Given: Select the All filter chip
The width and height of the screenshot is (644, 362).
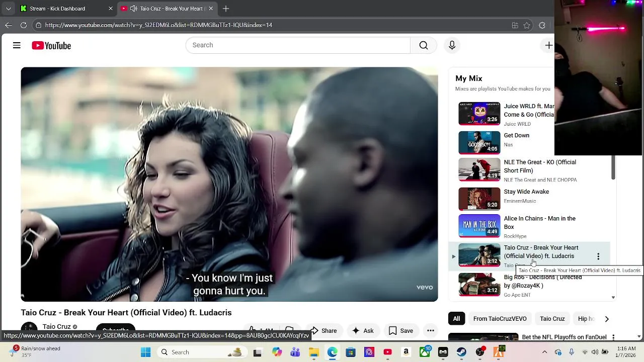Looking at the screenshot, I should coord(456,319).
